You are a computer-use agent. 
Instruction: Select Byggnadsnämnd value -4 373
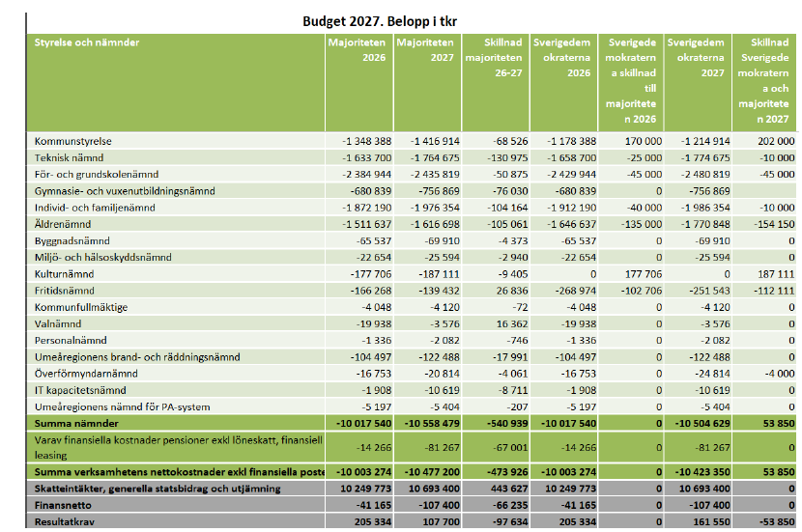click(513, 240)
